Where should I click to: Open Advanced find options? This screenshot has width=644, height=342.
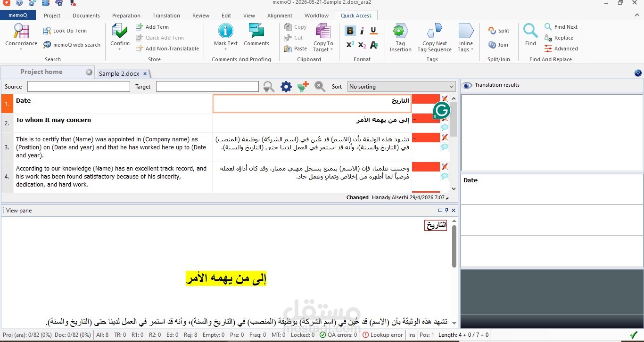(561, 49)
